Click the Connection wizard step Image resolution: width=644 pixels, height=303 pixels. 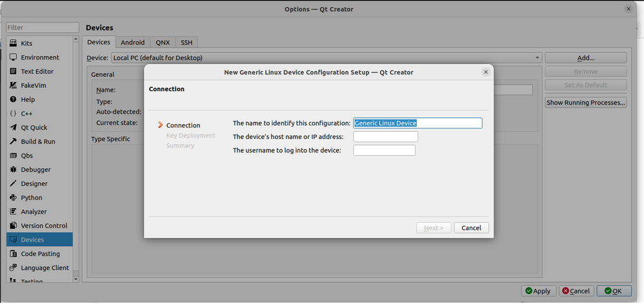click(x=183, y=125)
